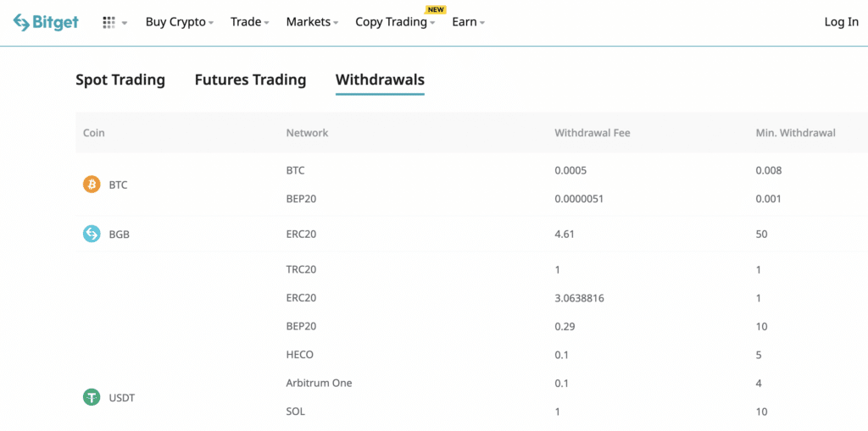The image size is (868, 431).
Task: Expand the Markets dropdown
Action: pos(311,22)
